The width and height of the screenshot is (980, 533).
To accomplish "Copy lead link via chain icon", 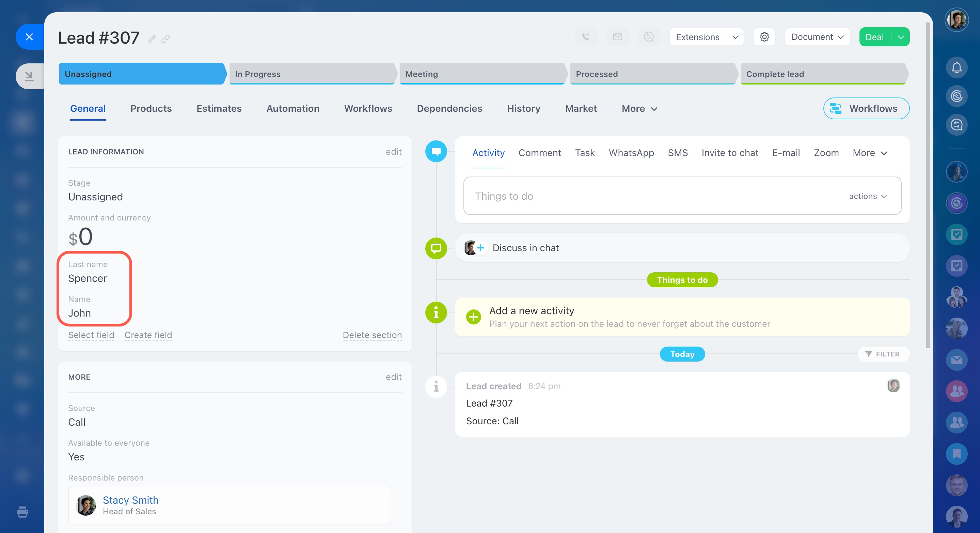I will click(x=165, y=39).
